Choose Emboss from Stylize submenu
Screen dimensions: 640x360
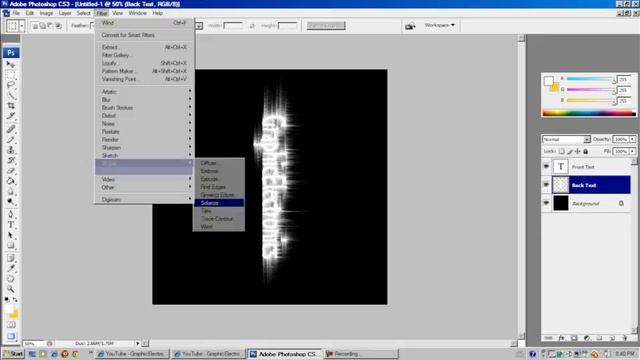(219, 171)
